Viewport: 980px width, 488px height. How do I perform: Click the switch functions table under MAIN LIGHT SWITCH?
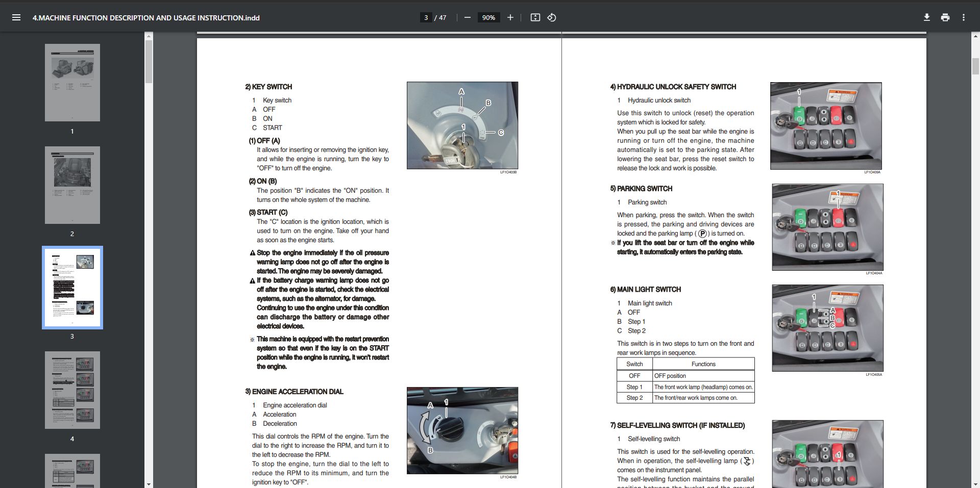(x=685, y=380)
